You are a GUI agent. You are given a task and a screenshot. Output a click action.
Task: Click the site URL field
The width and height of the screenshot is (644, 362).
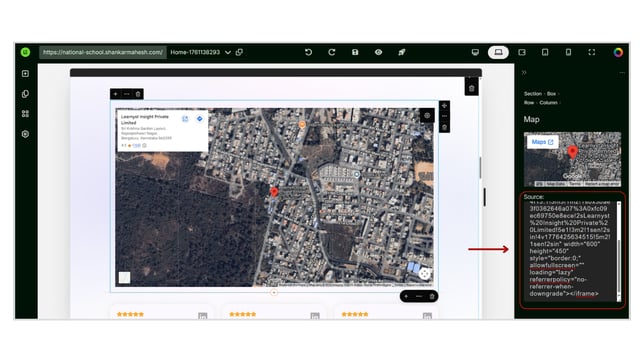(103, 52)
